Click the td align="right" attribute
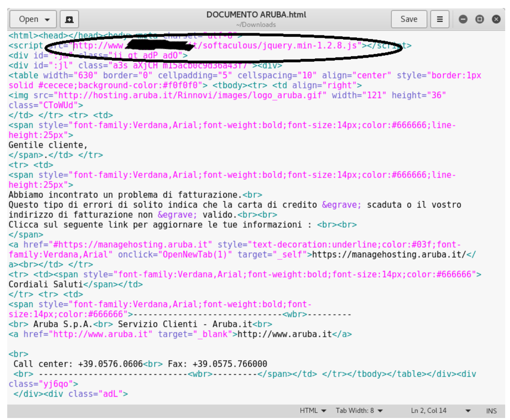Viewport: 510px width, 420px height. click(x=324, y=85)
